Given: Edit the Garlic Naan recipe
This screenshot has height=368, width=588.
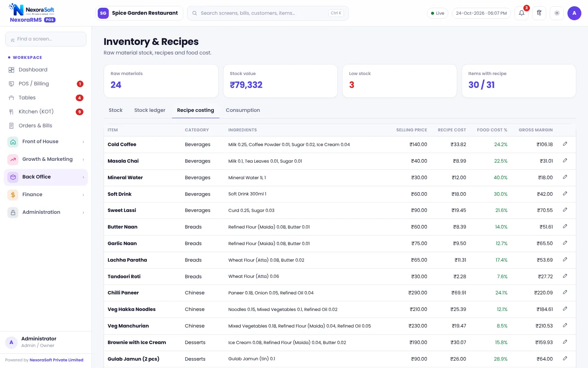Looking at the screenshot, I should tap(565, 243).
